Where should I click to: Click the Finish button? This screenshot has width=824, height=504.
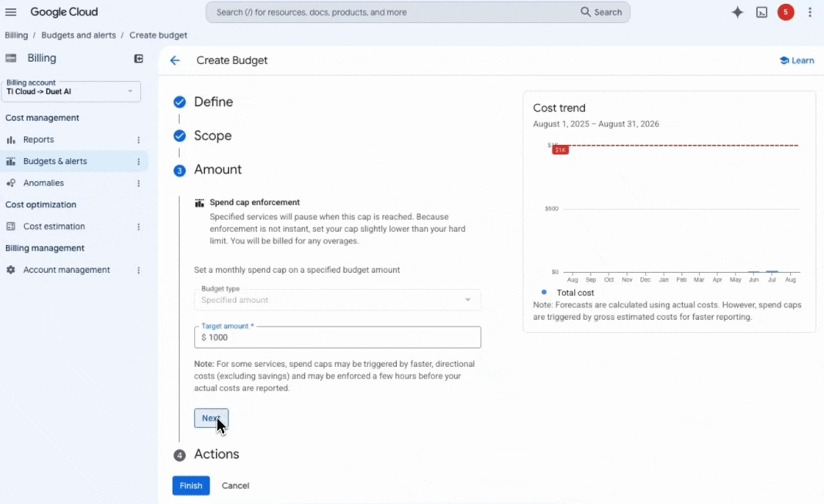click(190, 486)
